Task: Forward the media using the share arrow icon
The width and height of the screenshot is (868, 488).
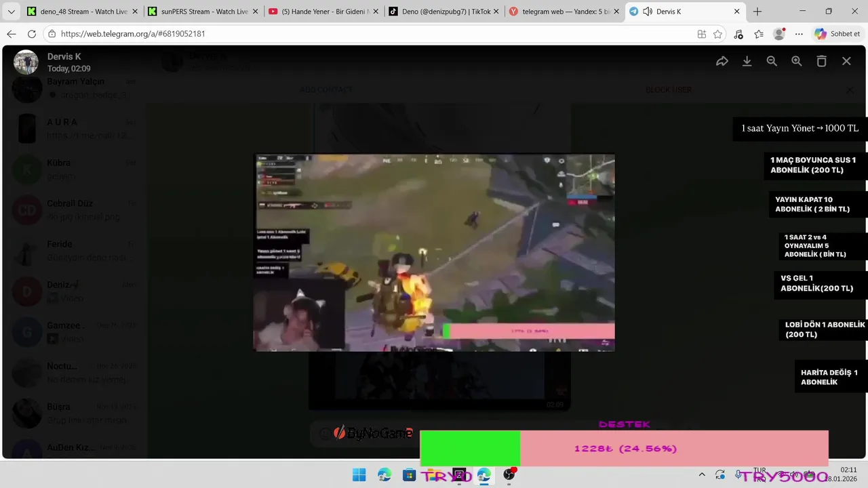Action: (722, 61)
